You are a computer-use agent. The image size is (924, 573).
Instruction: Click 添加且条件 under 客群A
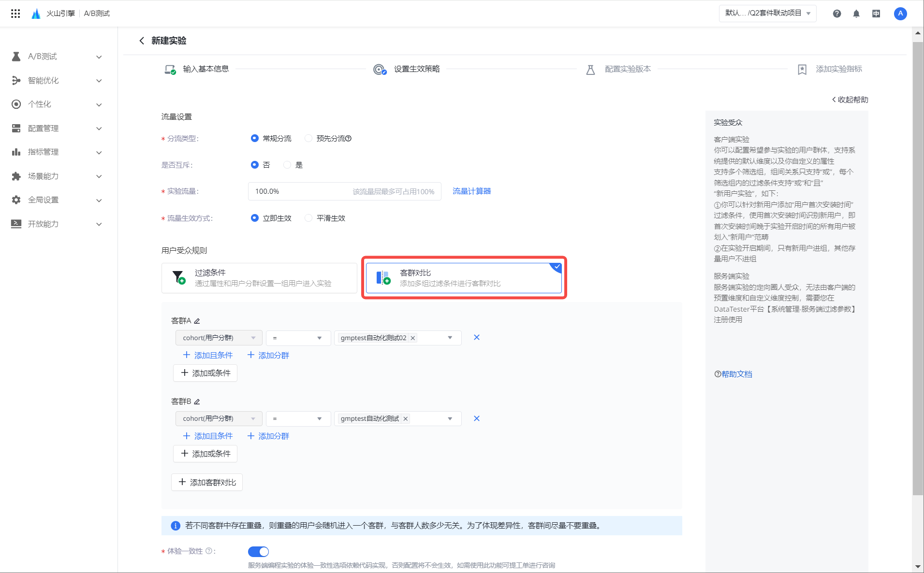tap(208, 355)
